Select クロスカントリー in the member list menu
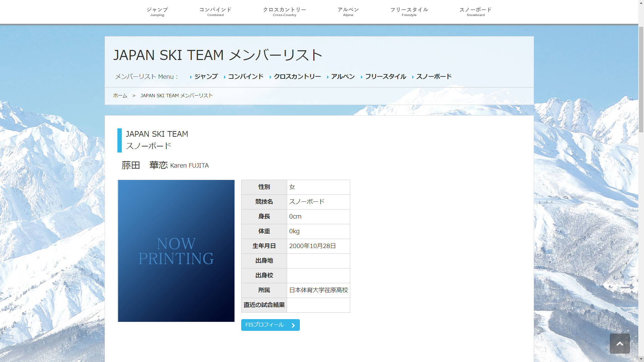Image resolution: width=644 pixels, height=362 pixels. [x=297, y=76]
